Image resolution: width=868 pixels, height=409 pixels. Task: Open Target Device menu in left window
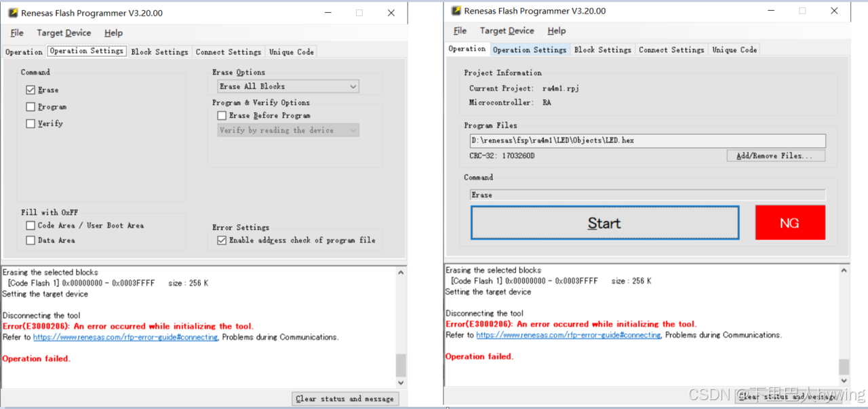coord(64,33)
